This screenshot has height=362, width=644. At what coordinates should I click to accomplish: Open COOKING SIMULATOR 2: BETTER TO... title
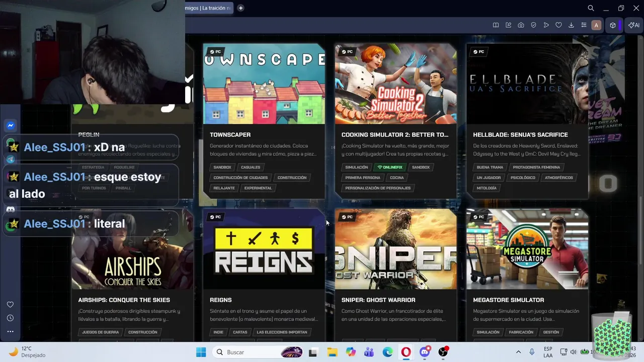pyautogui.click(x=395, y=135)
